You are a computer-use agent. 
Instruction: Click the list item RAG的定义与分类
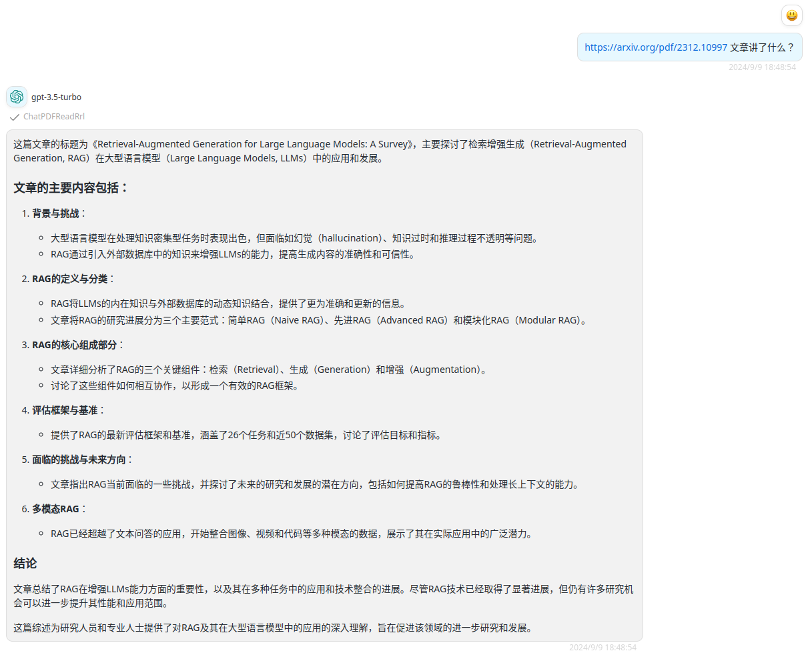tap(69, 279)
